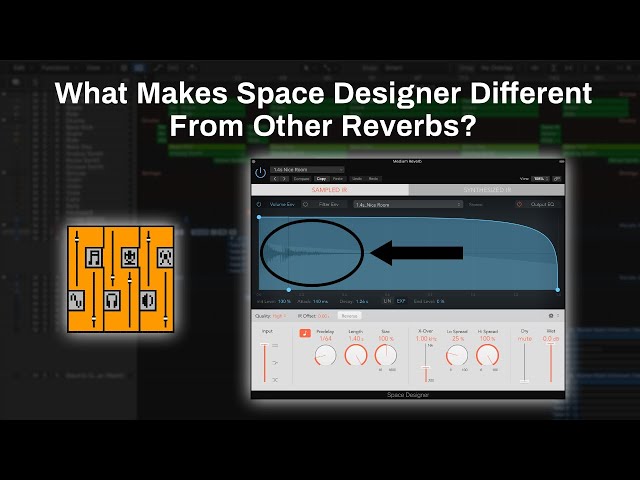Screen dimensions: 640x480
Task: Click the Space Designer name label
Action: (x=408, y=395)
